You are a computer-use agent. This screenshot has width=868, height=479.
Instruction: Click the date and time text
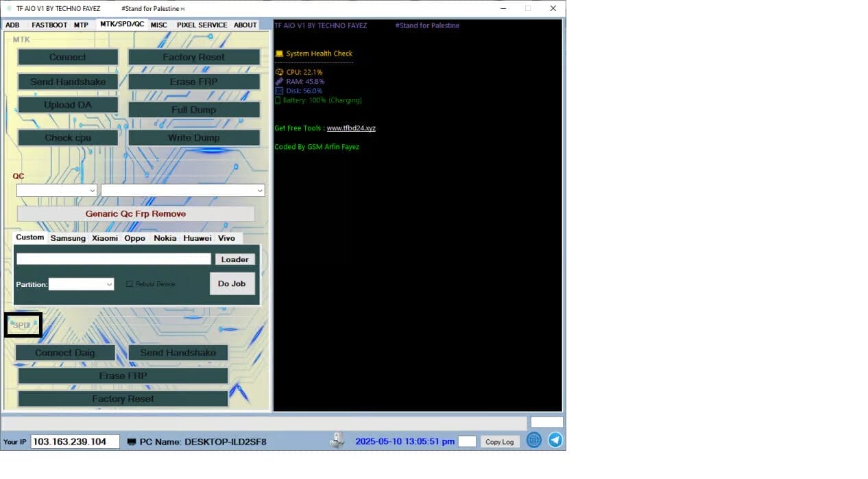point(405,442)
